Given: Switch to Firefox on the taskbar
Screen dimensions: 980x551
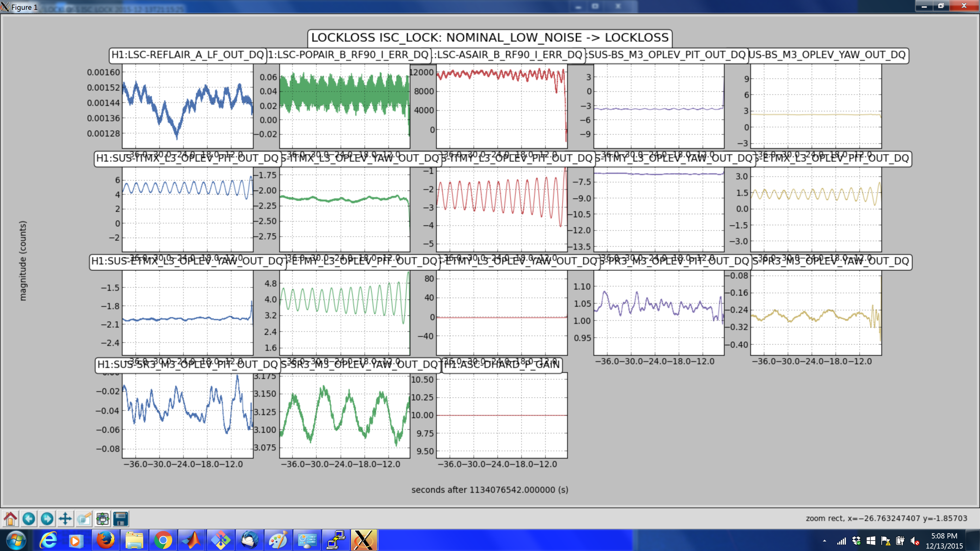Looking at the screenshot, I should tap(105, 540).
